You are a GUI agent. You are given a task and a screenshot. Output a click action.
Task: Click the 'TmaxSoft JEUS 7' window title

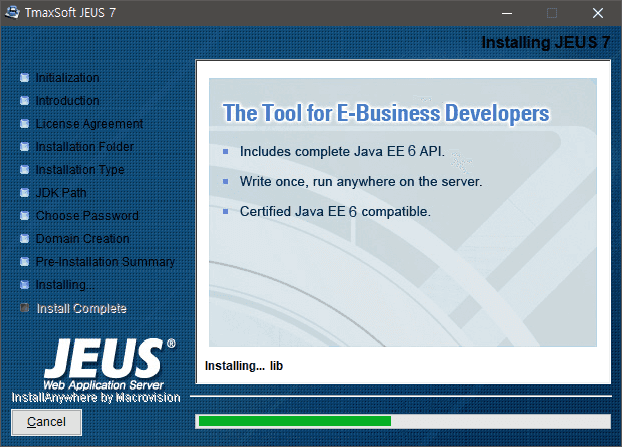(x=70, y=13)
